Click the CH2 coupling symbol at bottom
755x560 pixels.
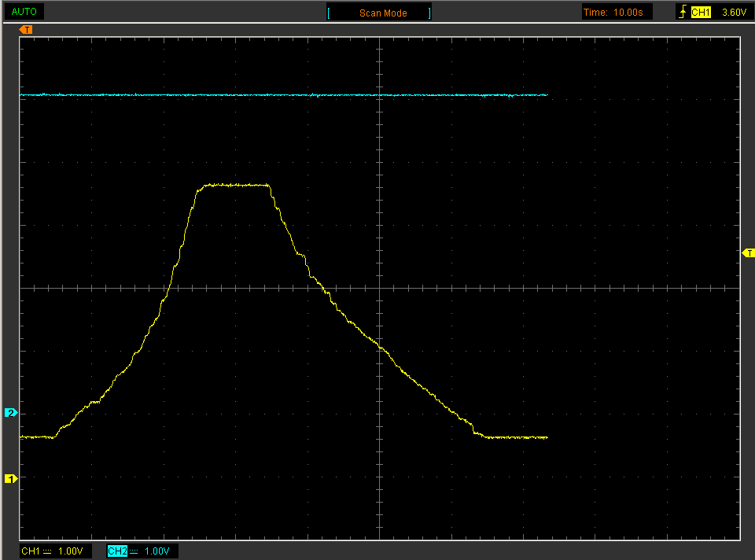click(x=134, y=551)
